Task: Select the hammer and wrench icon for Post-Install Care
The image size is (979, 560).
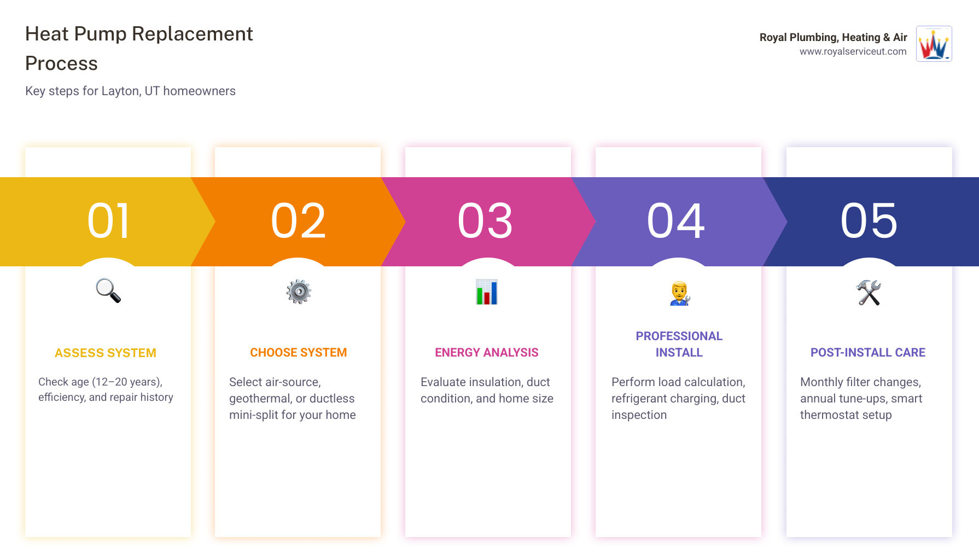Action: point(868,292)
